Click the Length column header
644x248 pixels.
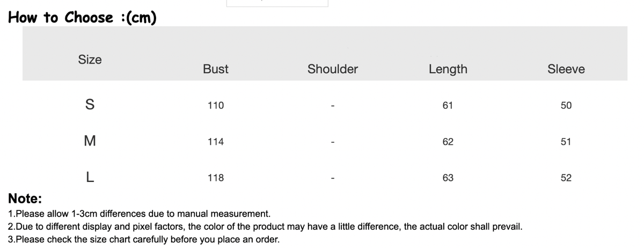448,69
